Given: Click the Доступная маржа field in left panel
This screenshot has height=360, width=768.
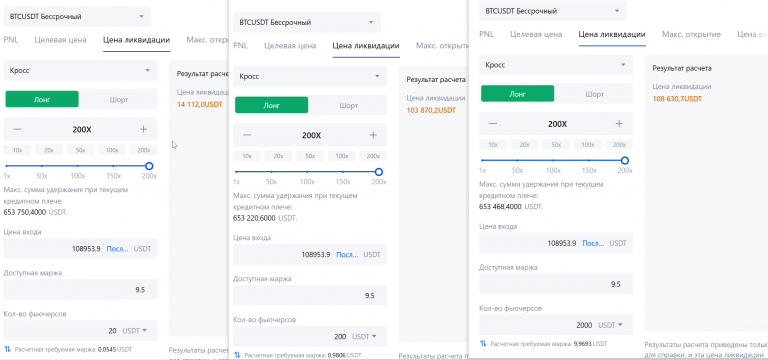Looking at the screenshot, I should [80, 289].
